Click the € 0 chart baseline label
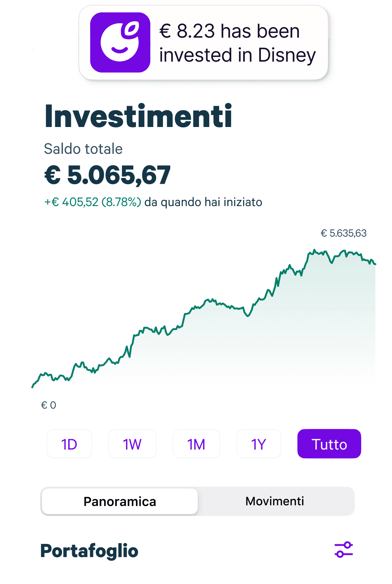 49,405
